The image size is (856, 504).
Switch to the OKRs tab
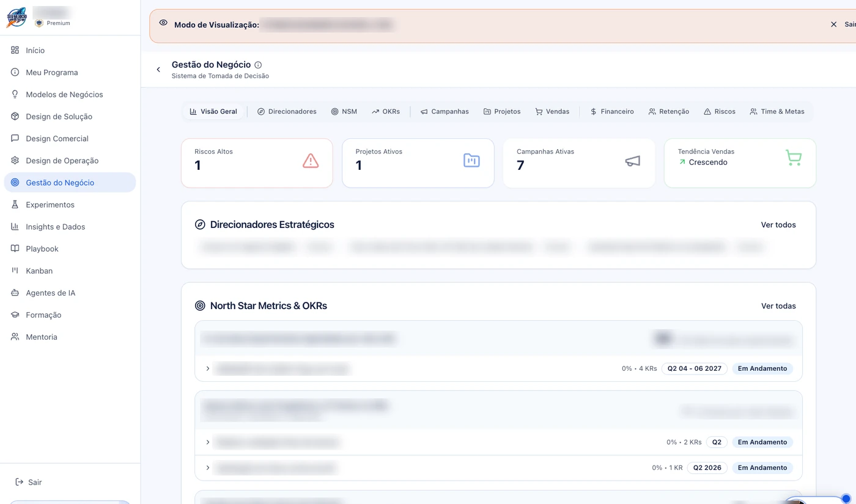coord(386,112)
